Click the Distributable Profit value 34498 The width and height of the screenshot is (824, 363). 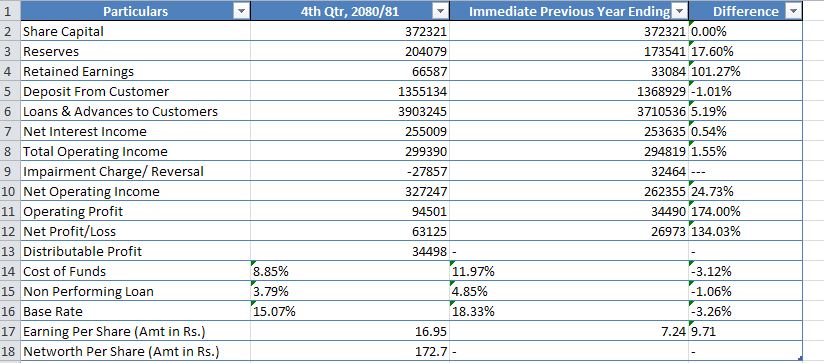pos(350,251)
